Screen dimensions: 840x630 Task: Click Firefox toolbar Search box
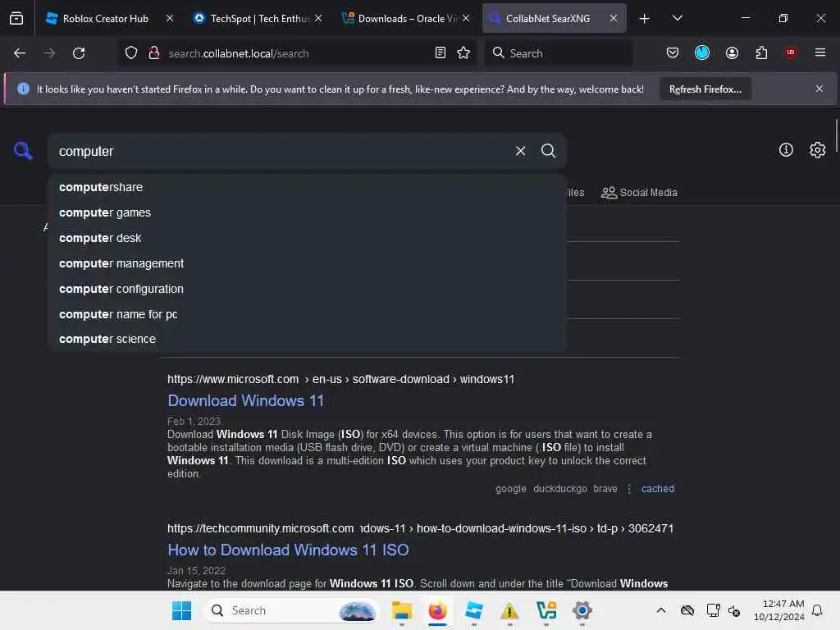[x=559, y=53]
